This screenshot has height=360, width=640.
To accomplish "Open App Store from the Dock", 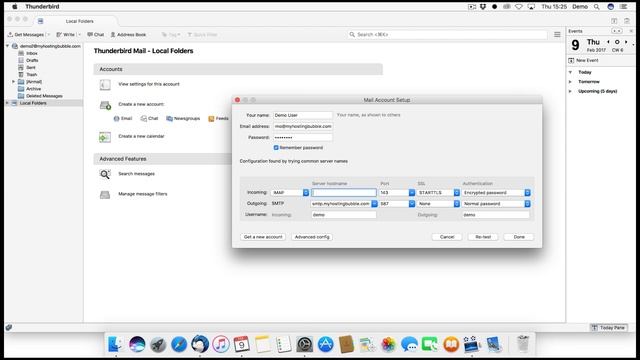I will 325,344.
